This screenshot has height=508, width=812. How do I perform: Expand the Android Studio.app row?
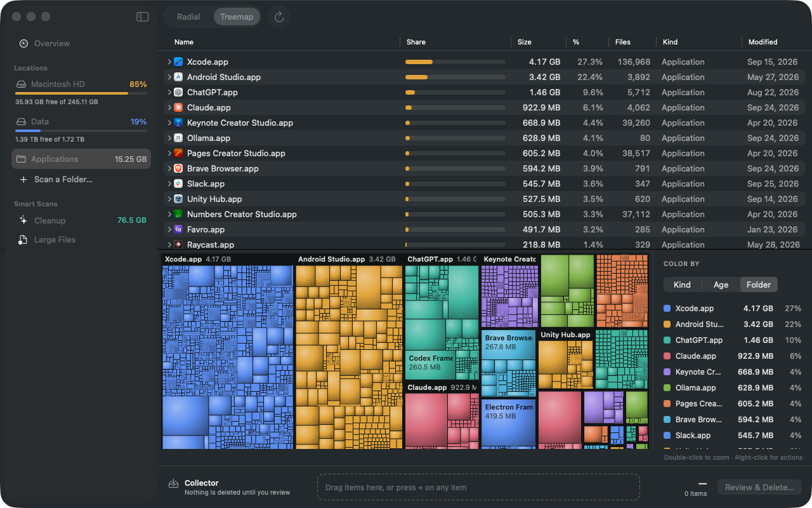(x=169, y=77)
